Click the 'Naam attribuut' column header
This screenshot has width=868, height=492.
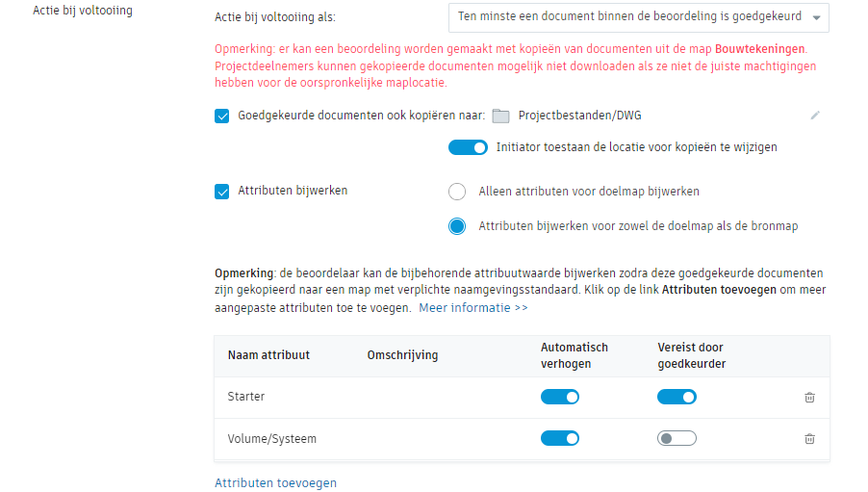tap(268, 355)
